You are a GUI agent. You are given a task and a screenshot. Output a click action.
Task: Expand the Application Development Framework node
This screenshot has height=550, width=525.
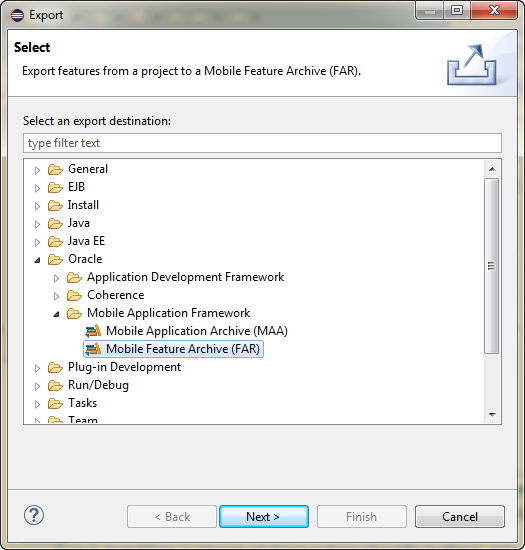56,278
